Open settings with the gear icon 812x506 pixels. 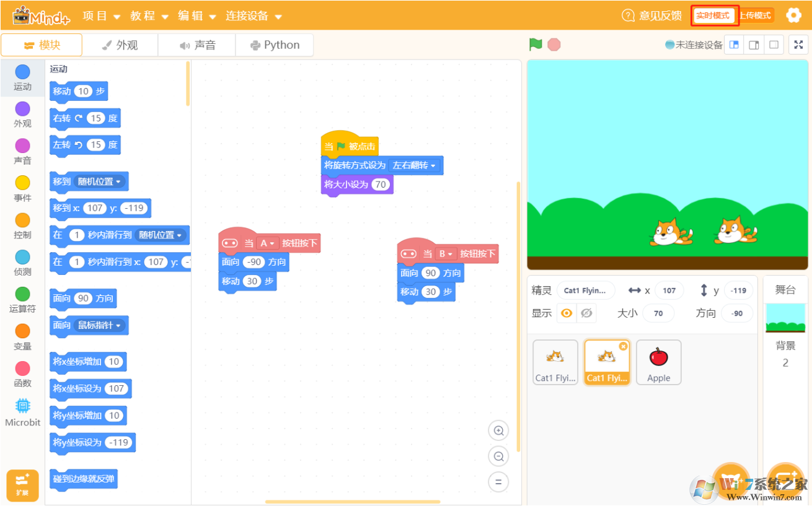(x=793, y=15)
